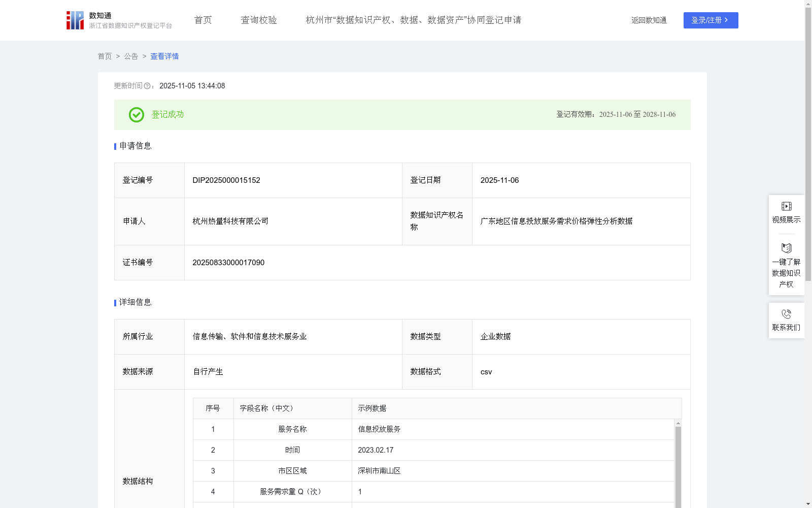Viewport: 812px width, 508px height.
Task: Click the 首页 breadcrumb link
Action: pyautogui.click(x=105, y=56)
